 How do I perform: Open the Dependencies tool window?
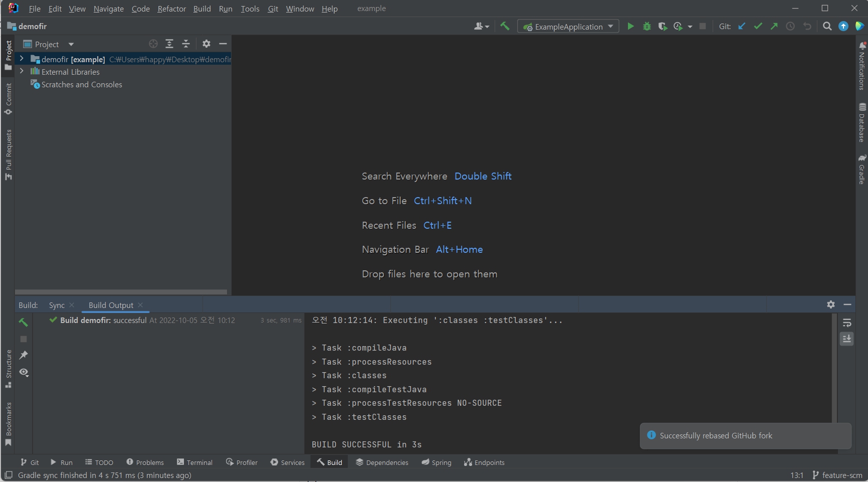click(x=382, y=462)
